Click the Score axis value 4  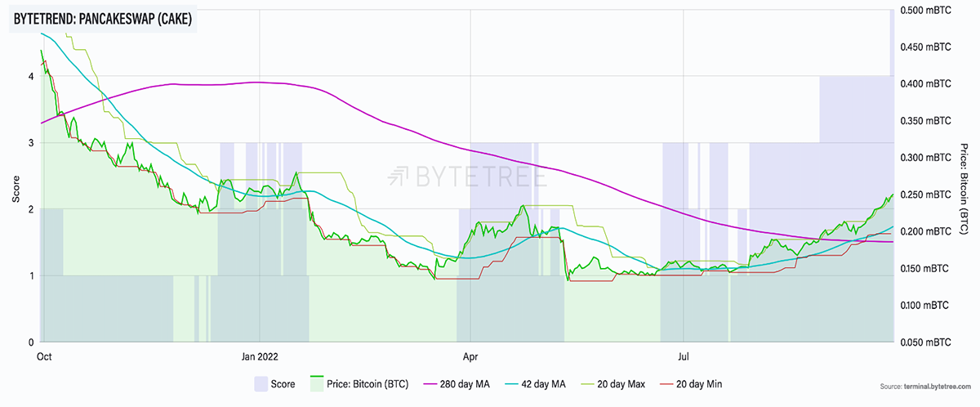[30, 76]
